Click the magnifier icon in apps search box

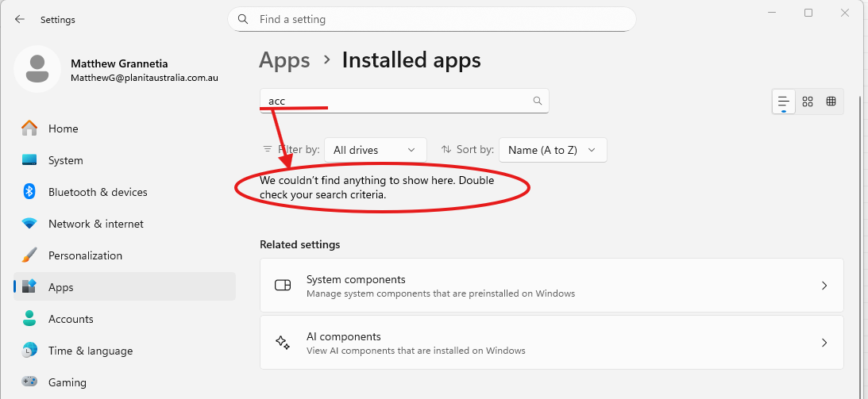tap(538, 101)
